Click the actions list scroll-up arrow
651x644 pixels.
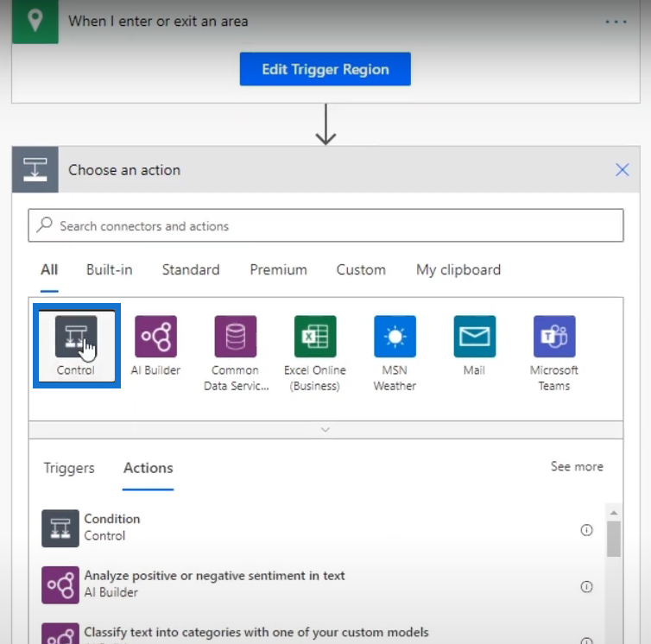click(614, 513)
